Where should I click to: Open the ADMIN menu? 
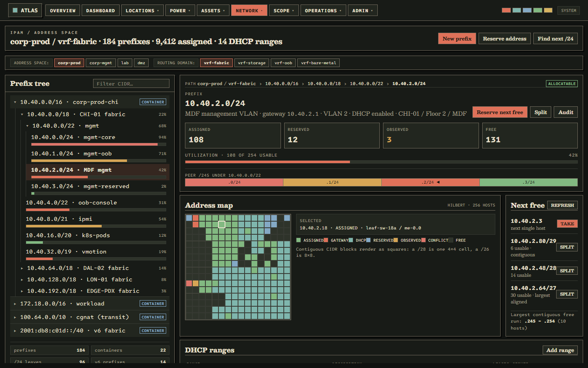click(363, 11)
